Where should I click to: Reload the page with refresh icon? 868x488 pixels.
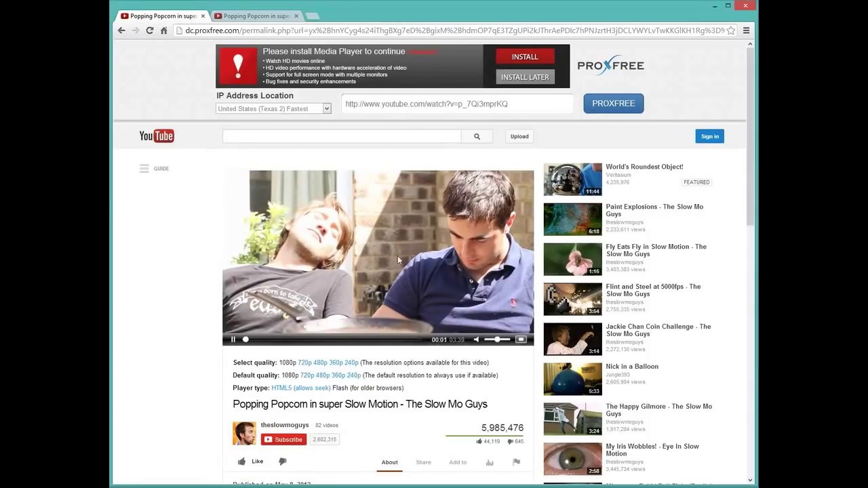coord(150,30)
